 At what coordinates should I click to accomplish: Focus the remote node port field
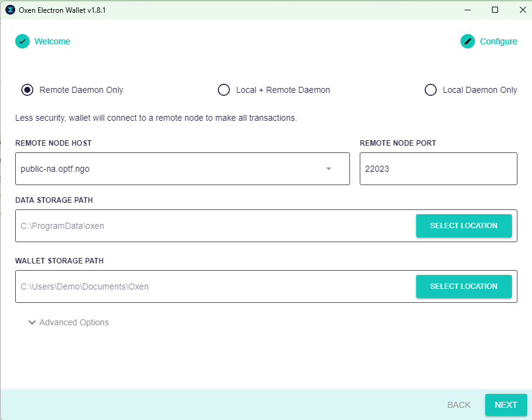[439, 169]
